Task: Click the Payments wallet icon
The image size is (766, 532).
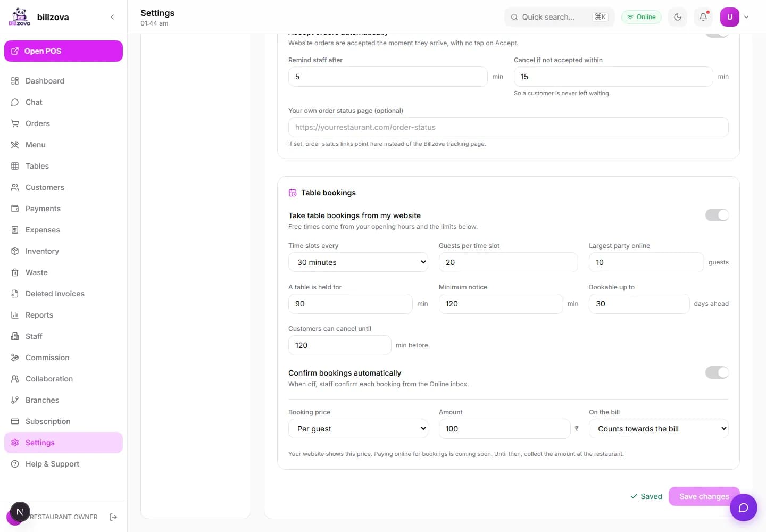Action: pos(15,209)
